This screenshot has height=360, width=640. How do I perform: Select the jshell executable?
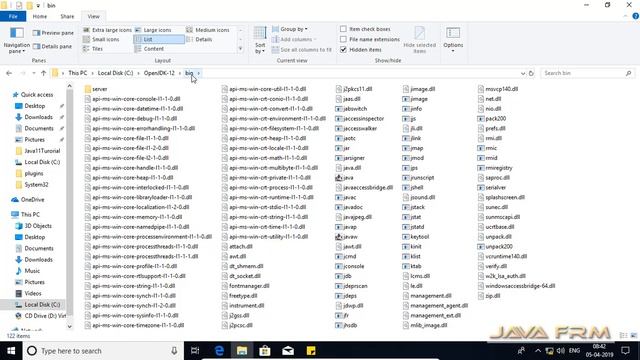coord(413,187)
